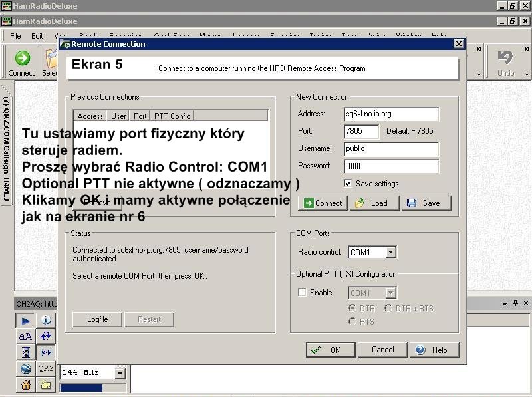Close the Remote Connection dialog

(x=458, y=44)
